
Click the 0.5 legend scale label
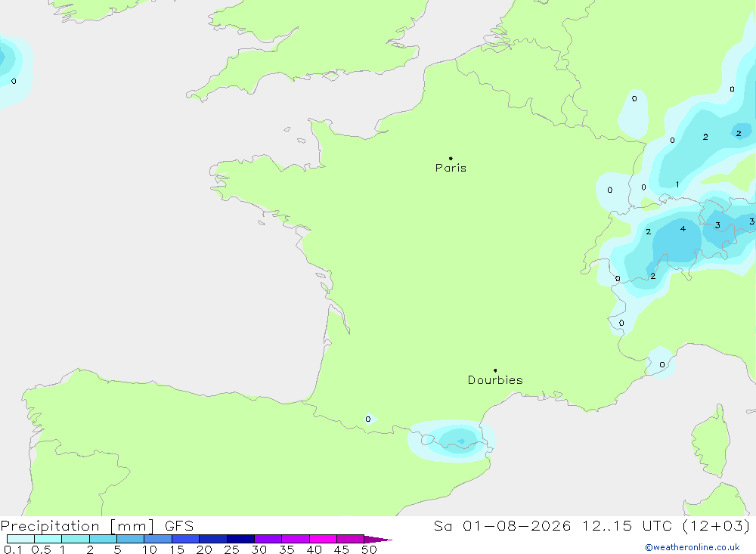pos(41,549)
